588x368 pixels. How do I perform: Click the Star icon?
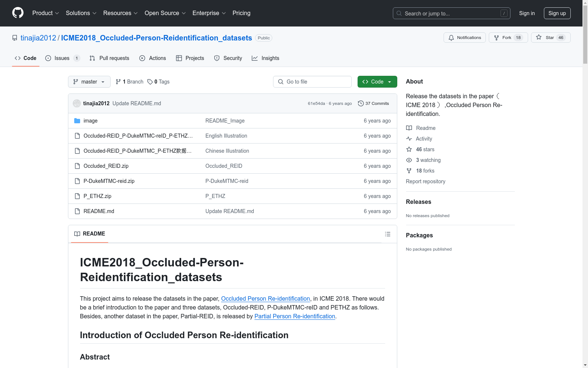click(539, 37)
